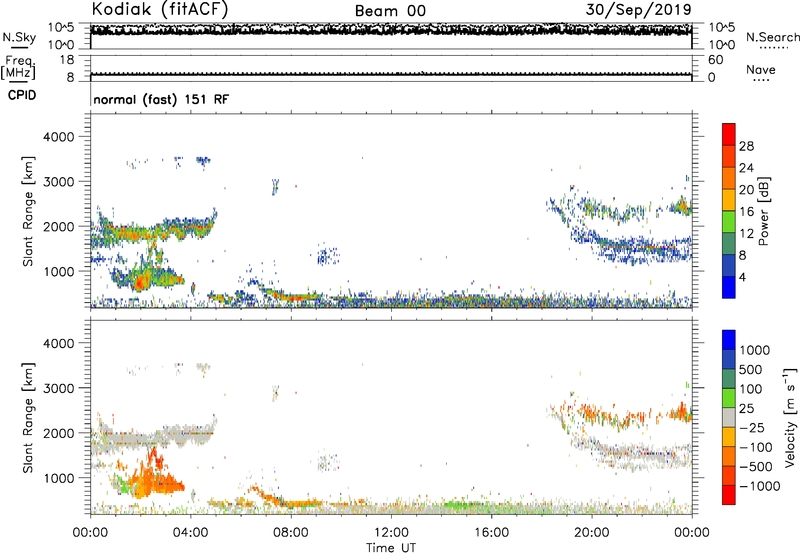Click the 'Time UT' axis label

click(x=391, y=548)
